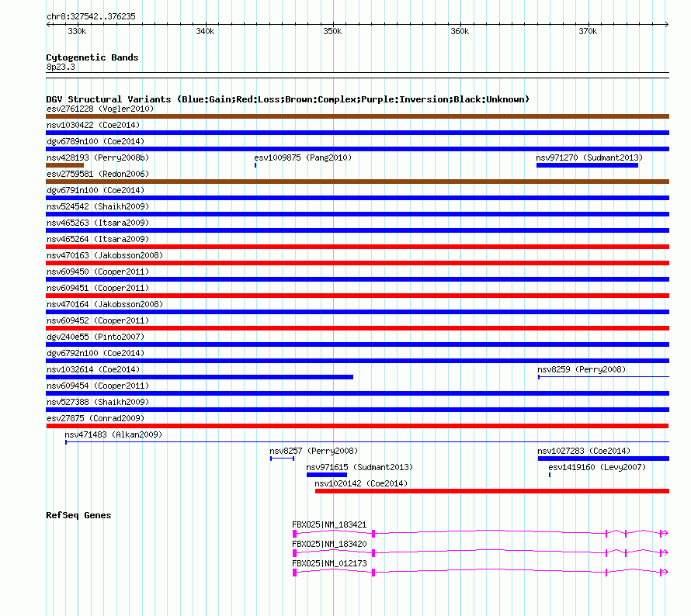Click the dgv6789n100 (Coe2014) label
This screenshot has height=616, width=691.
[95, 141]
